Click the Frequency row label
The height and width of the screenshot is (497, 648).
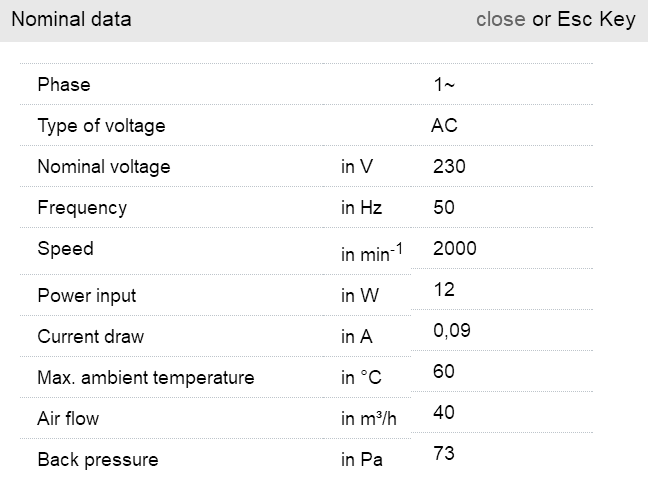tap(82, 208)
